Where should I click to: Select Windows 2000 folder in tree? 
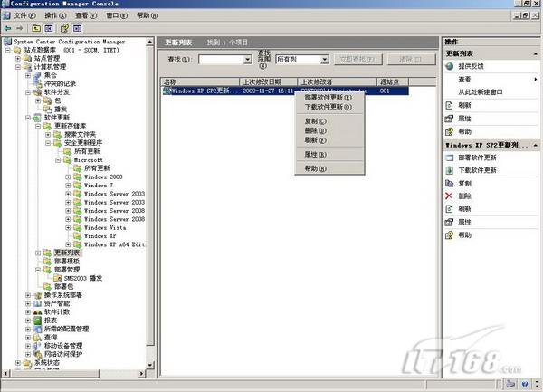tap(103, 177)
